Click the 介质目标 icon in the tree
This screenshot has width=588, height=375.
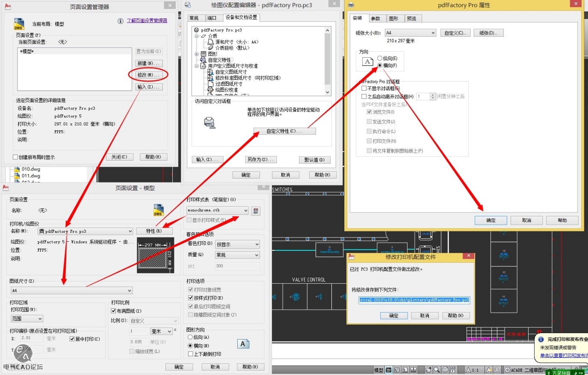[x=210, y=48]
